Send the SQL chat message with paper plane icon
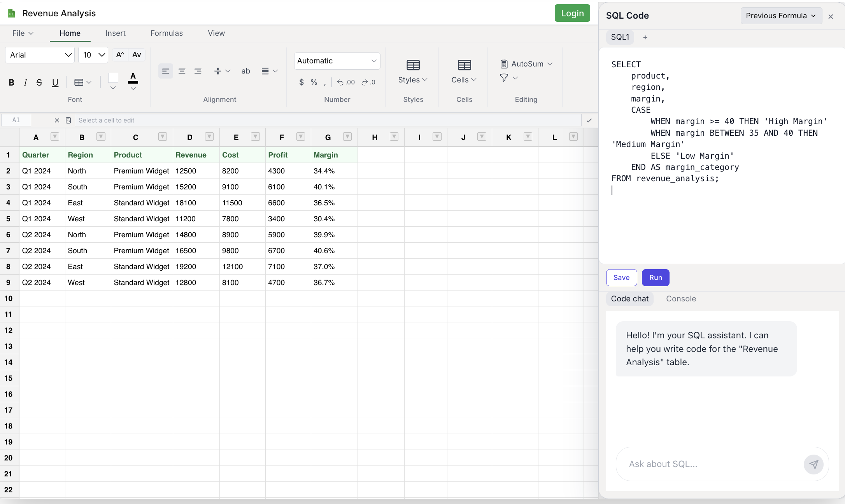The image size is (845, 504). pos(813,464)
